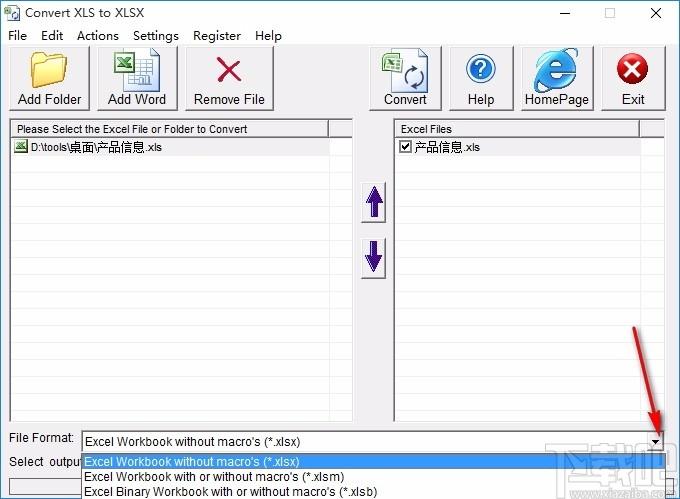Move file down with the down arrow
Screen dimensions: 680x499
[x=373, y=258]
